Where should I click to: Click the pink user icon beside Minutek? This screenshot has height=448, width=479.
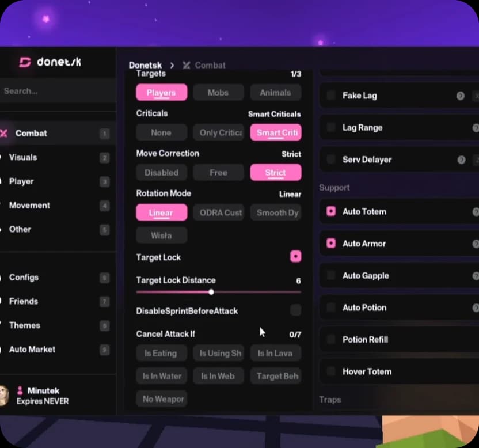coord(20,390)
